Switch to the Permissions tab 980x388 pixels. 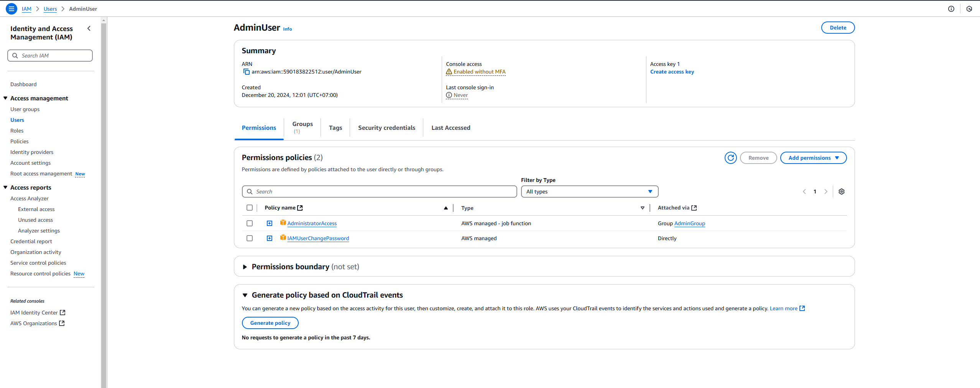pos(259,128)
